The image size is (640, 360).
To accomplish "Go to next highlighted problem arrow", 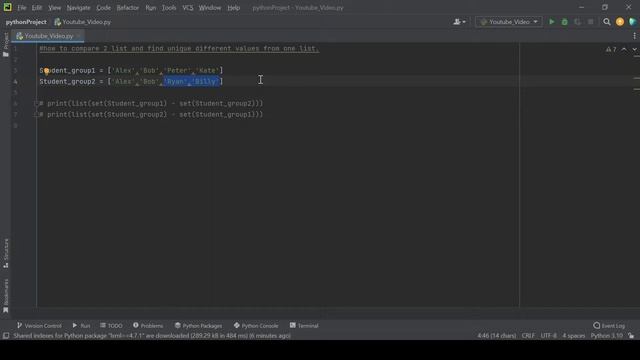I will click(635, 49).
